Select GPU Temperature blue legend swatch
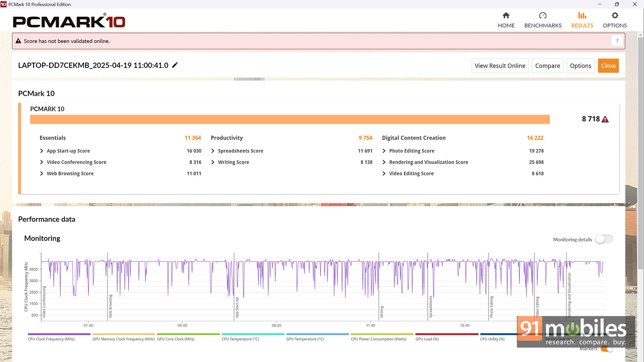This screenshot has width=644, height=362. 317,334
